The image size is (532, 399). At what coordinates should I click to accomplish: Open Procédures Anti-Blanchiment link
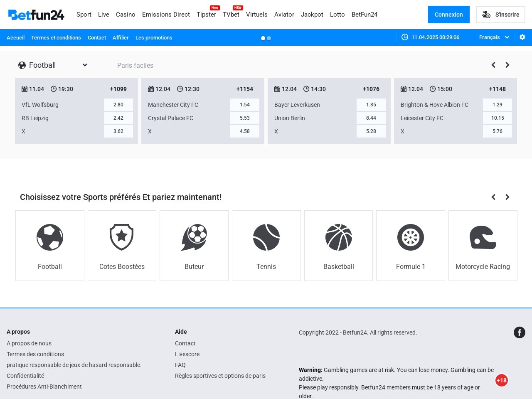[44, 387]
